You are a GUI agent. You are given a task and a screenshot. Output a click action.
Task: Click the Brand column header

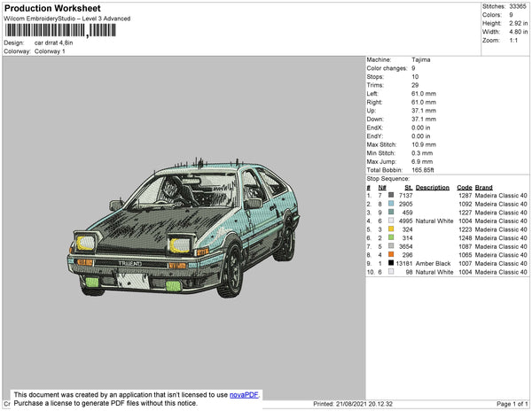[x=483, y=188]
